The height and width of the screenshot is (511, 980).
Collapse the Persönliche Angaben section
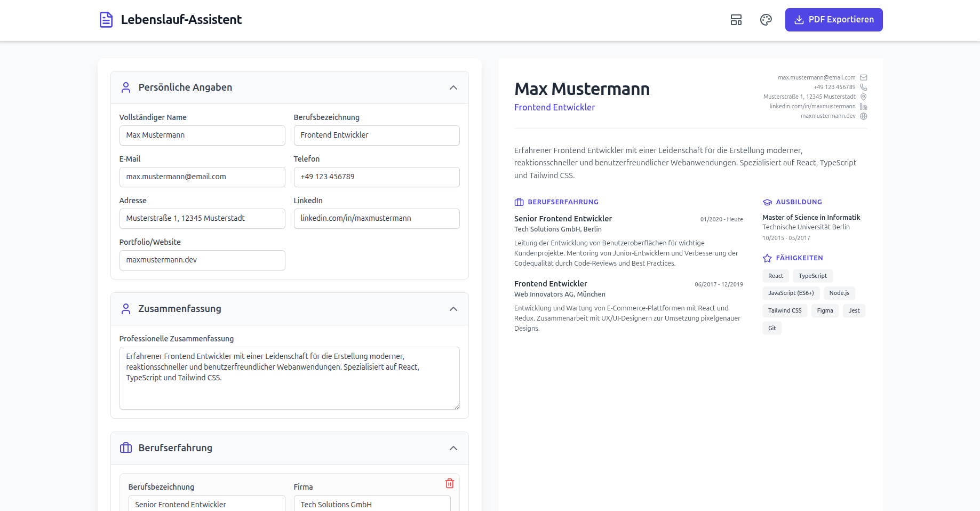click(453, 87)
